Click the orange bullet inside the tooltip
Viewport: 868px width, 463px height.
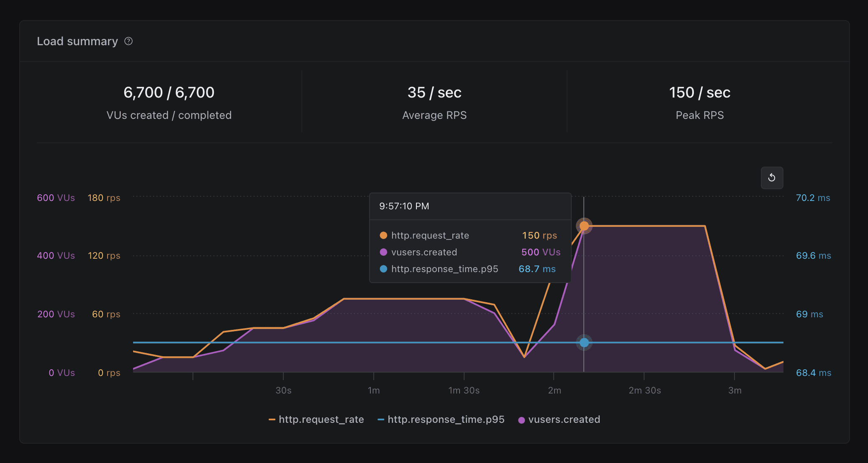(383, 235)
